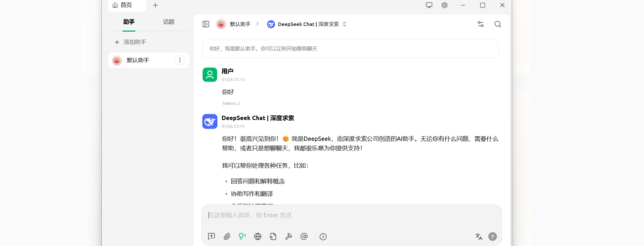Screen dimensions: 644x246
Task: Toggle the globe web search icon
Action: (x=258, y=236)
